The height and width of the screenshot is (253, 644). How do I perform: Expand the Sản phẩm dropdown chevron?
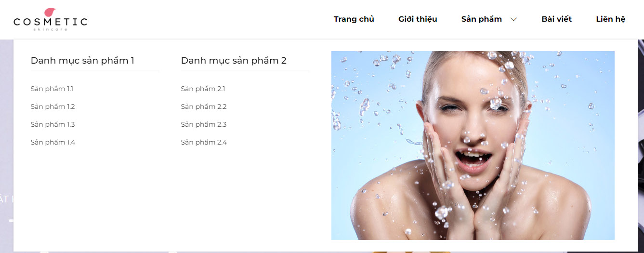click(x=513, y=19)
